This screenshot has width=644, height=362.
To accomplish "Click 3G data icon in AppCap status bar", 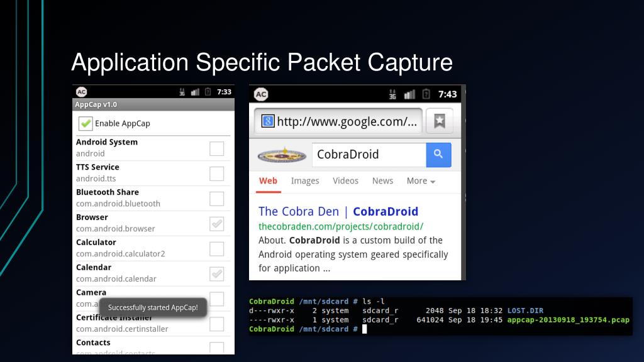I will click(x=182, y=92).
